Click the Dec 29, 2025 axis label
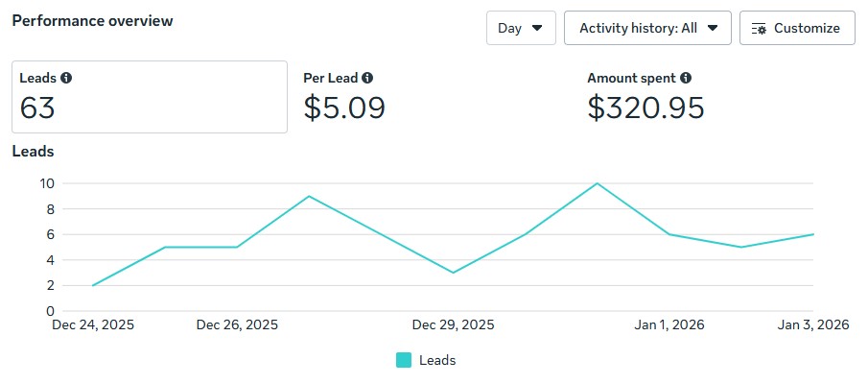 coord(454,325)
